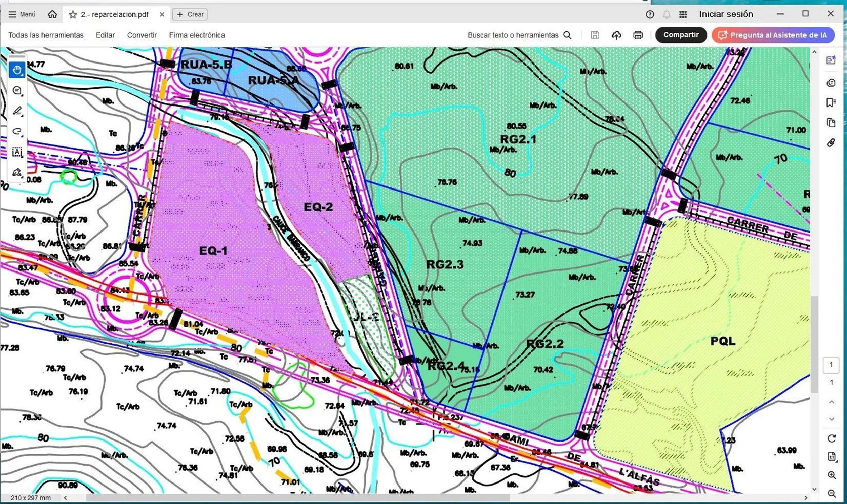This screenshot has width=847, height=504.
Task: Click the current page number field
Action: tap(831, 365)
